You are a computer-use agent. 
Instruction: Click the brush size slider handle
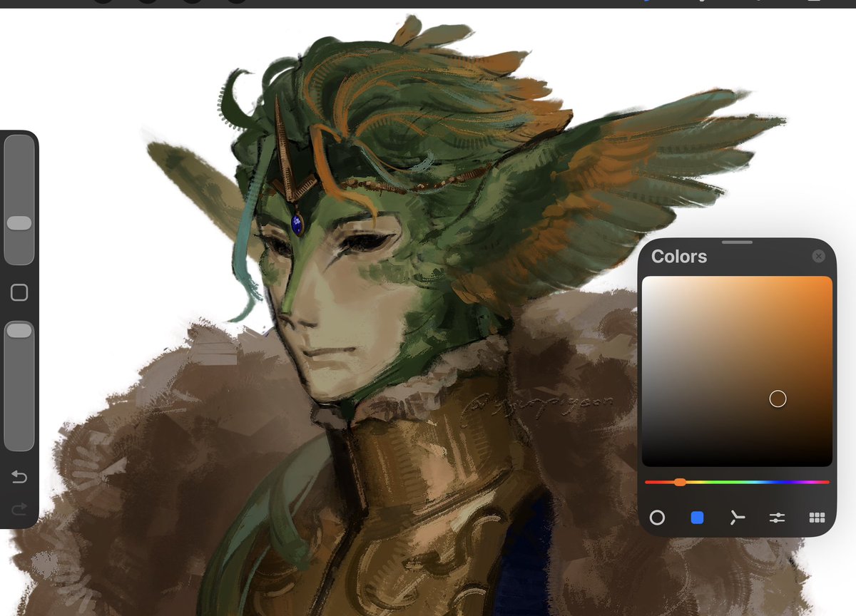[19, 223]
